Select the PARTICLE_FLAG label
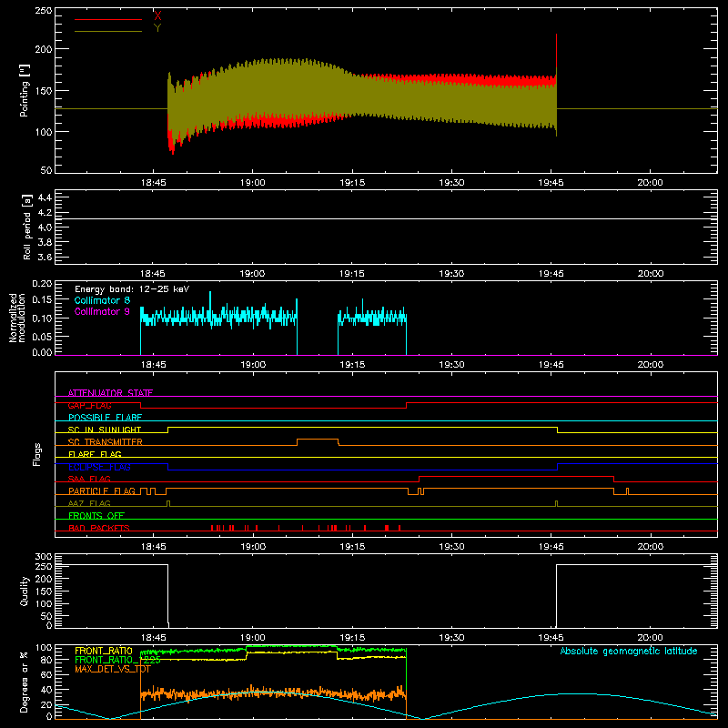Image resolution: width=728 pixels, height=728 pixels. point(102,491)
